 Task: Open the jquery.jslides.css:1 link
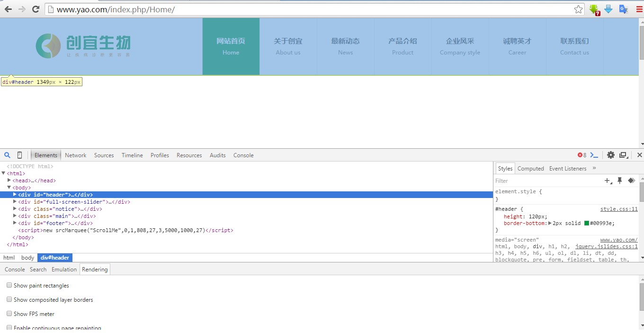pos(607,247)
